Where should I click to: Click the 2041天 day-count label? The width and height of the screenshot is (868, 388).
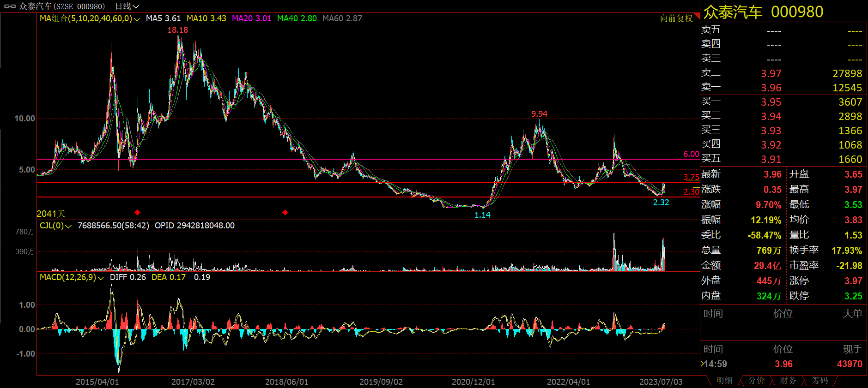pos(51,214)
